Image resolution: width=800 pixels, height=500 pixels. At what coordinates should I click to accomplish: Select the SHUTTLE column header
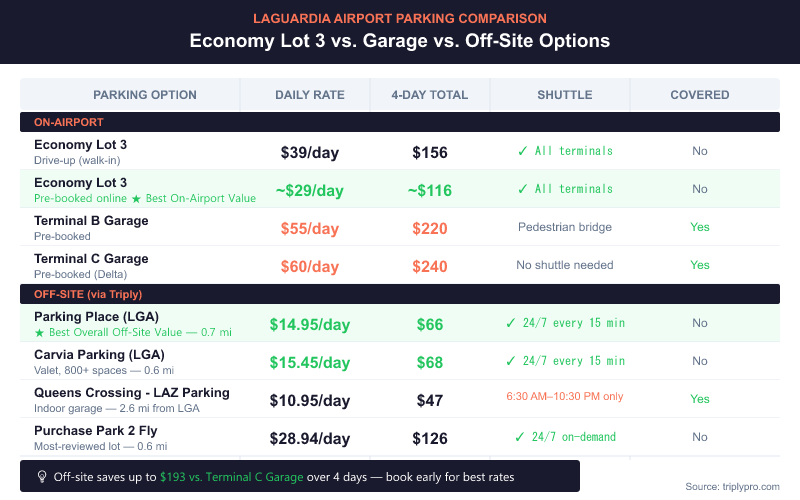click(x=565, y=95)
